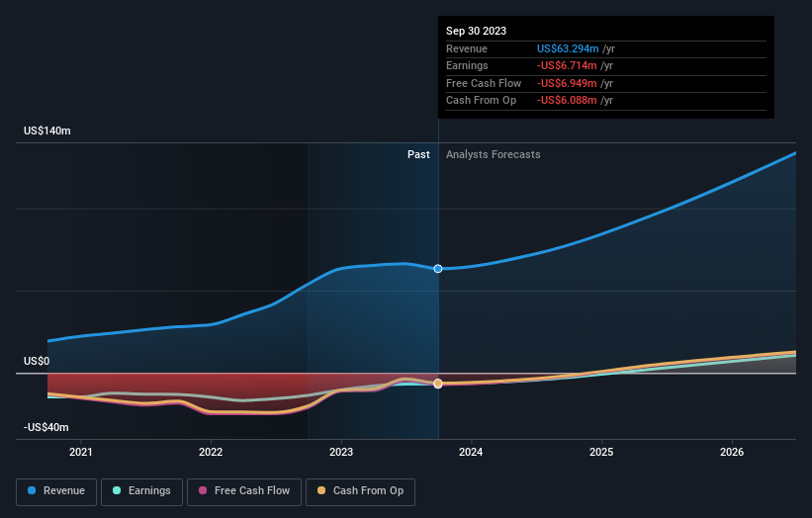Screen dimensions: 812x518
Task: Click the 2021 x-axis label
Action: pos(81,453)
